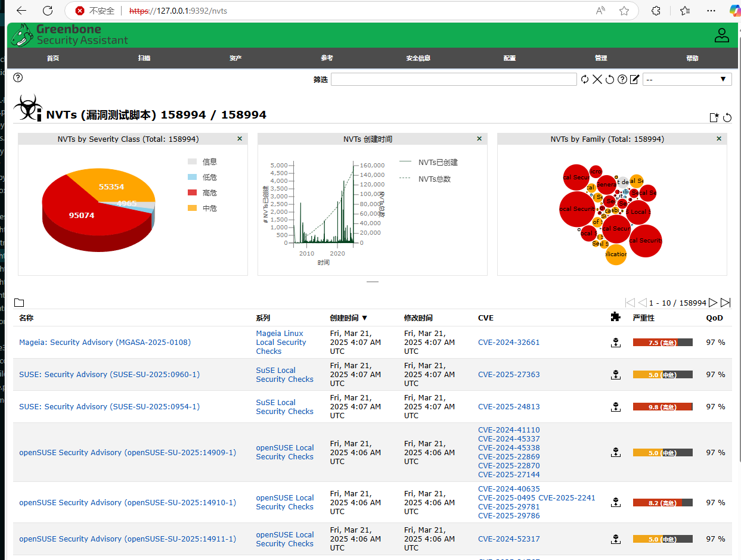Open the 扫描 menu
The height and width of the screenshot is (560, 741).
coord(144,58)
